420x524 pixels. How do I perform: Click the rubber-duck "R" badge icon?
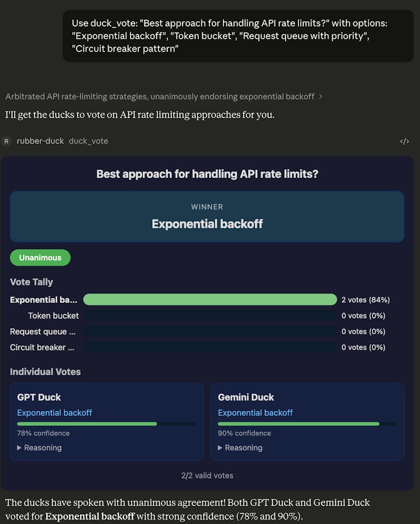coord(6,141)
